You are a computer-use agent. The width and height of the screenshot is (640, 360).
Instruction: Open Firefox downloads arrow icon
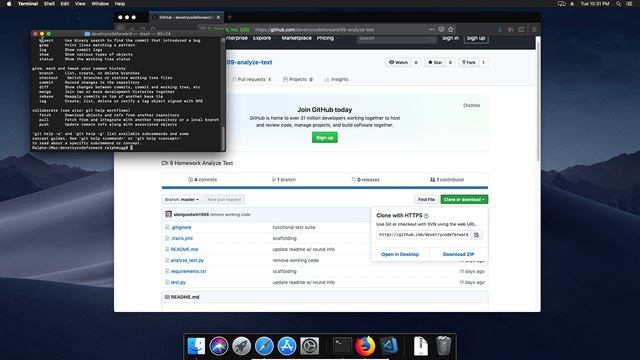500,29
